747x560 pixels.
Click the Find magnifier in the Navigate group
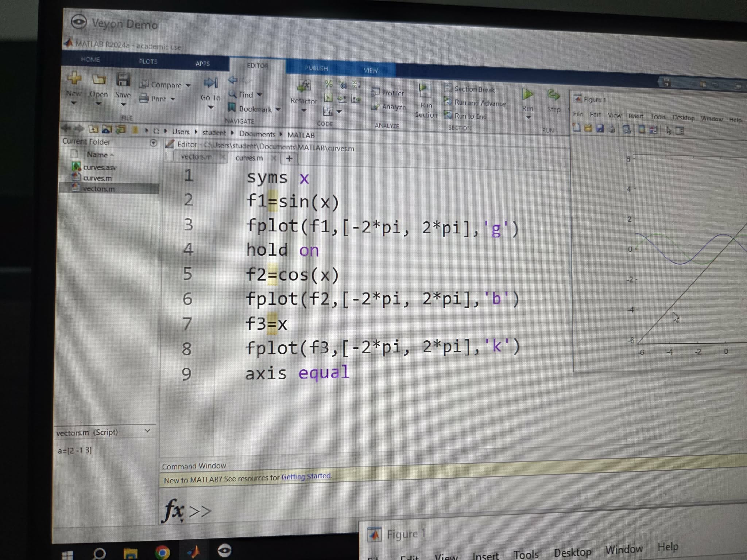[232, 94]
